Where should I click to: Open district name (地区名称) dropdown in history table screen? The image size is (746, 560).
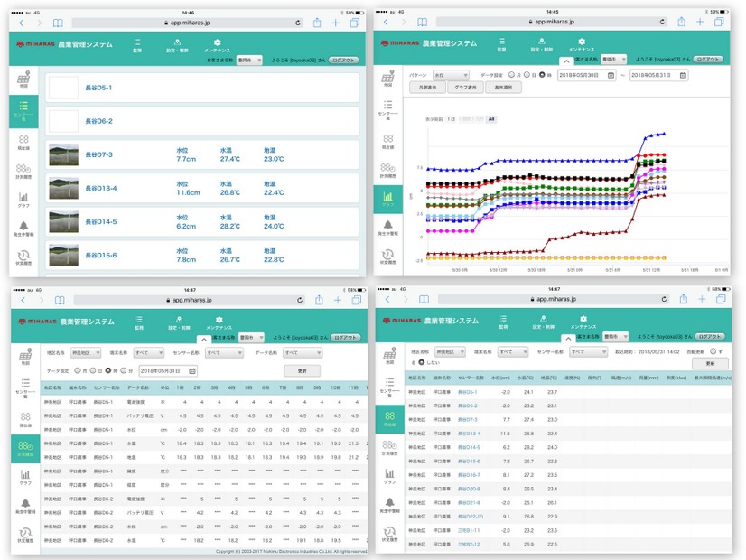[x=86, y=353]
